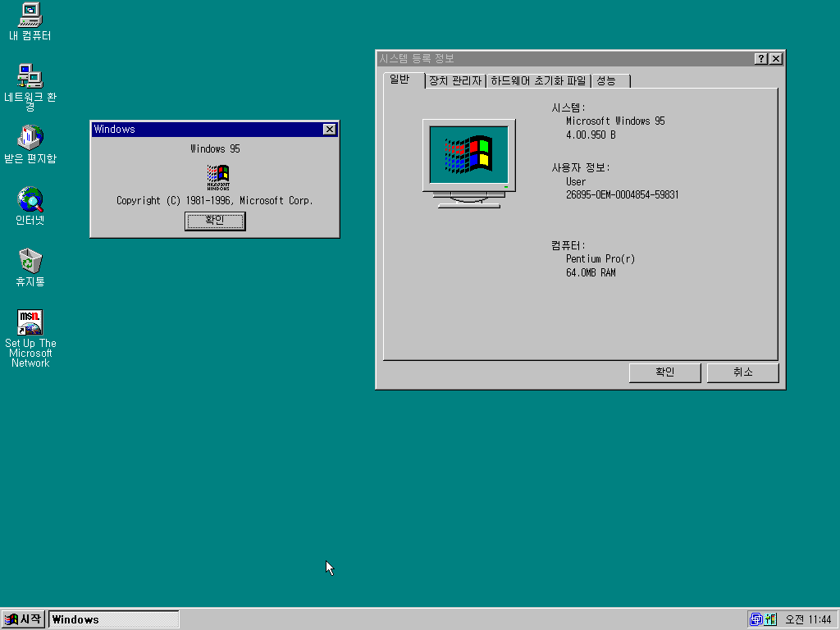This screenshot has height=630, width=840.
Task: Click the 시스템 등록 정보 title bar
Action: 565,59
